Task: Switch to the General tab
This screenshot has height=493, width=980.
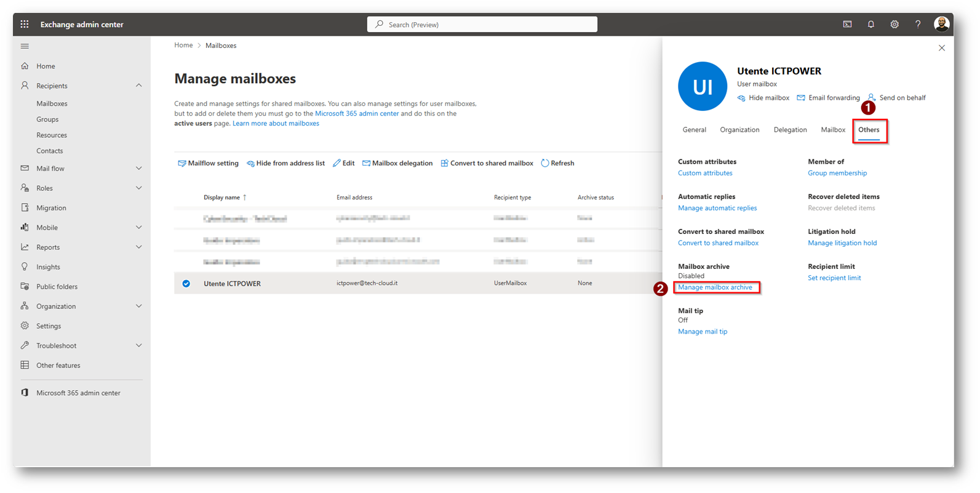Action: pyautogui.click(x=694, y=130)
